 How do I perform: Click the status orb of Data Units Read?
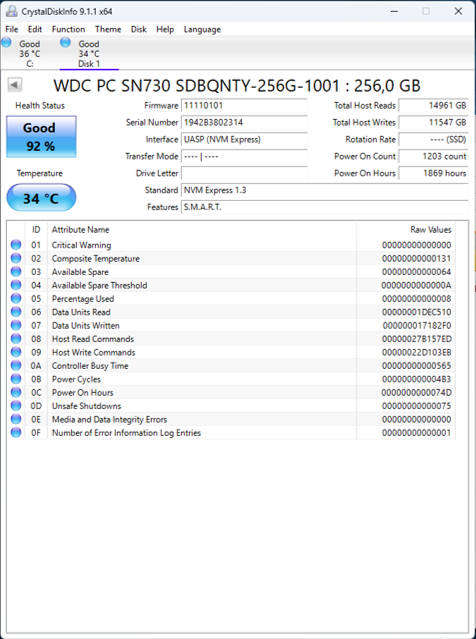click(x=16, y=312)
